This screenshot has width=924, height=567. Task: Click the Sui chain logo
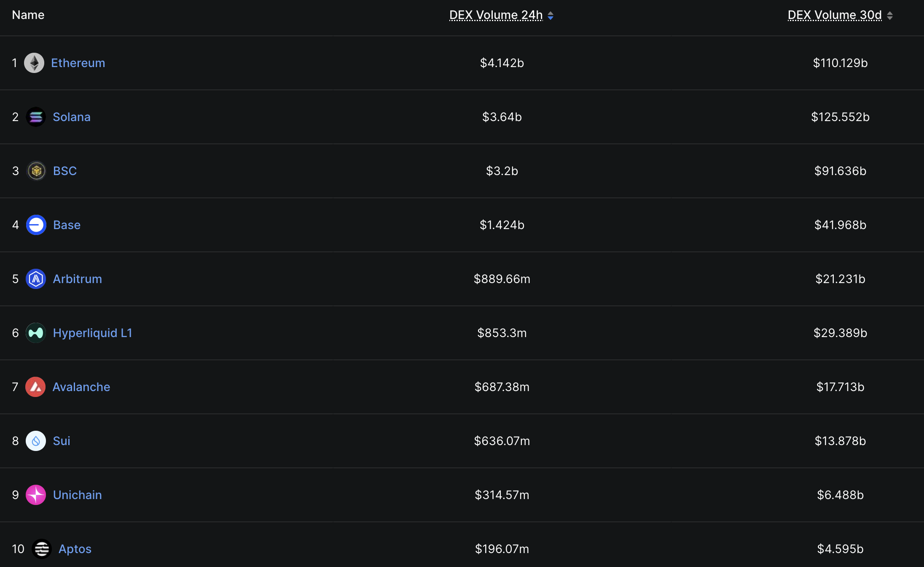coord(36,441)
